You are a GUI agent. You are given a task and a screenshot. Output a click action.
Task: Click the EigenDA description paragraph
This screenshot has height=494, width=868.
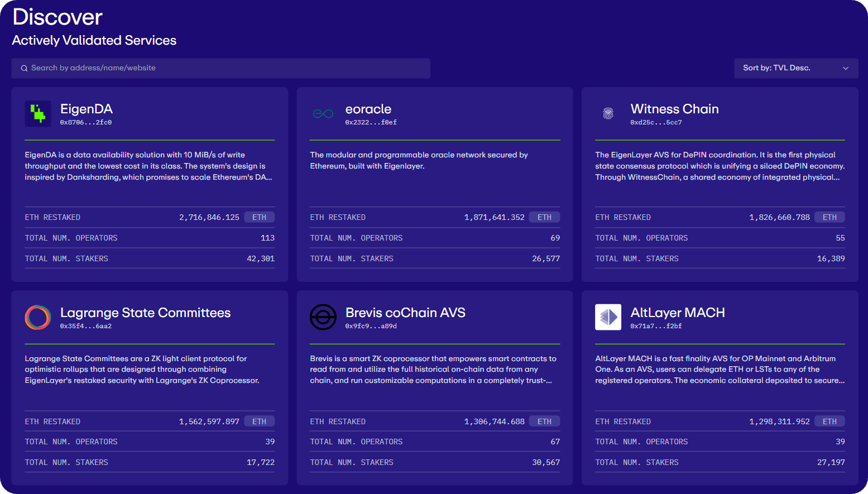(x=148, y=166)
